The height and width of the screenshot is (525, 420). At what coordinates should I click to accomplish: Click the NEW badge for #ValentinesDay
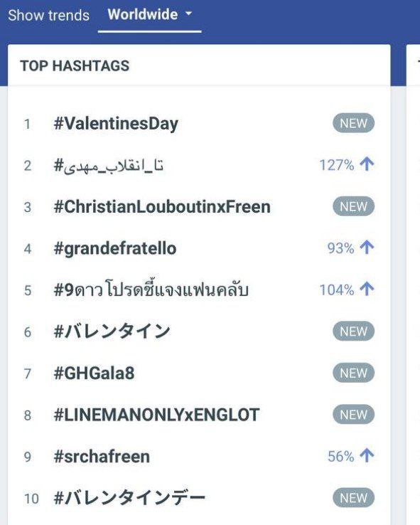pos(353,123)
